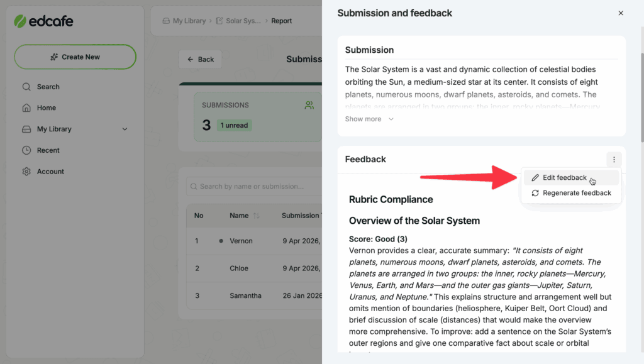Open the three-dot Feedback options menu

(614, 160)
